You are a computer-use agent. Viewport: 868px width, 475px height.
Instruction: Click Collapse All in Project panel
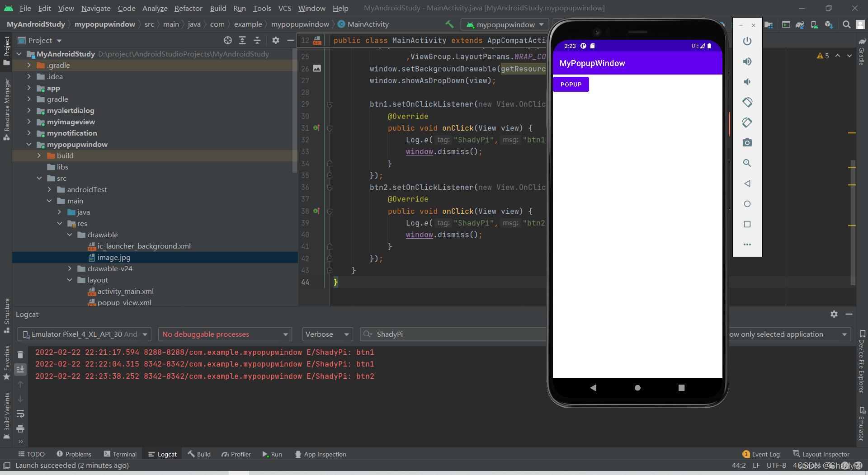pos(257,40)
